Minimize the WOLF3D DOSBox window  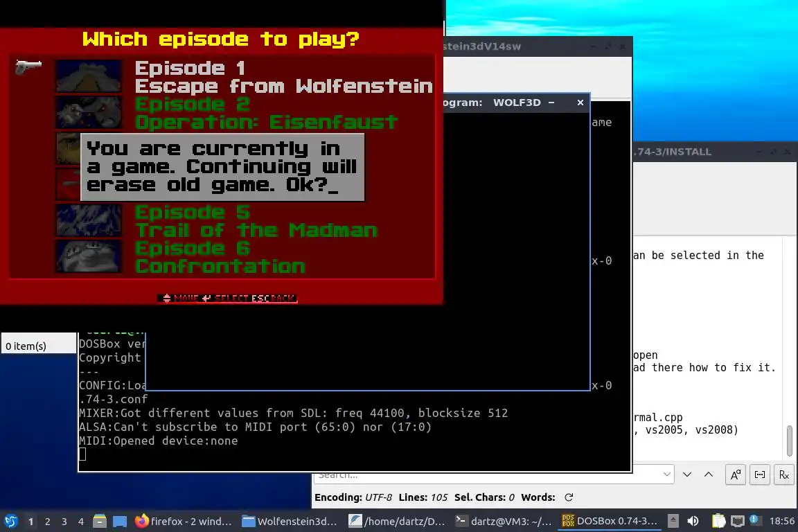coord(551,103)
